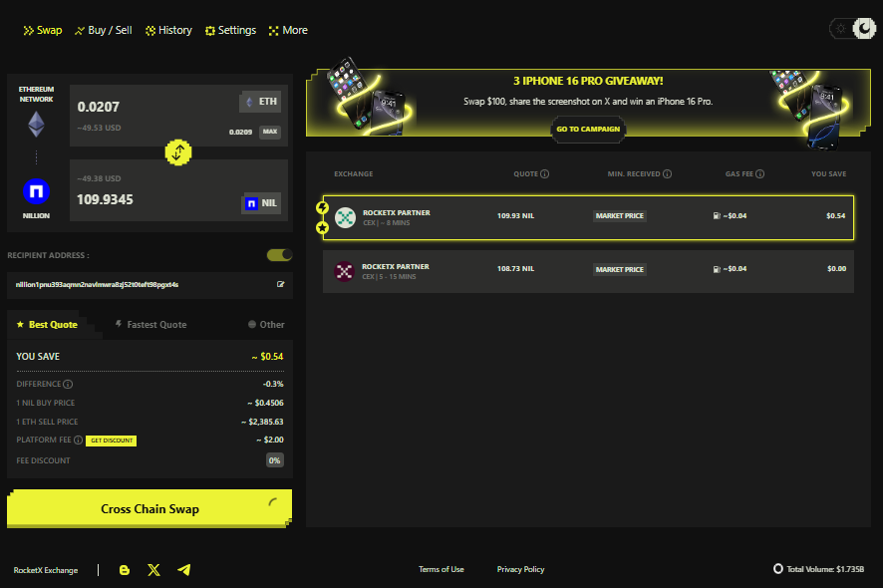Toggle the recipient address switch
The image size is (883, 588).
279,255
